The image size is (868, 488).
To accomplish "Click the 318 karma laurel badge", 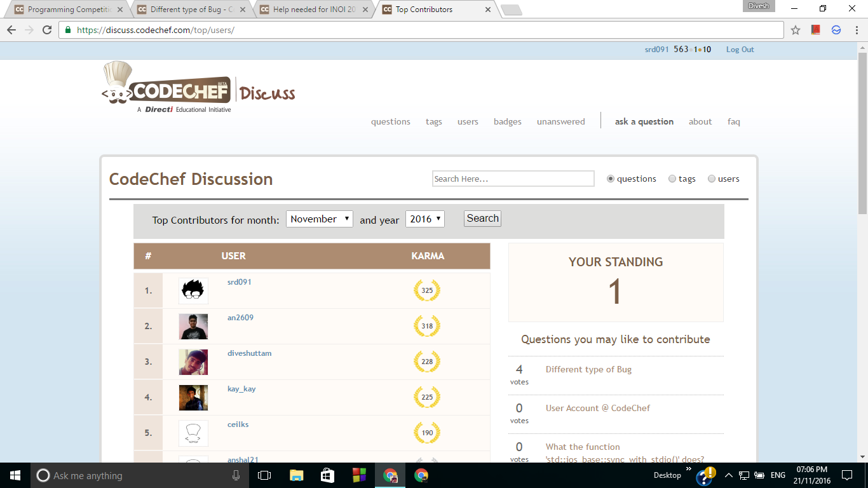I will [x=427, y=326].
